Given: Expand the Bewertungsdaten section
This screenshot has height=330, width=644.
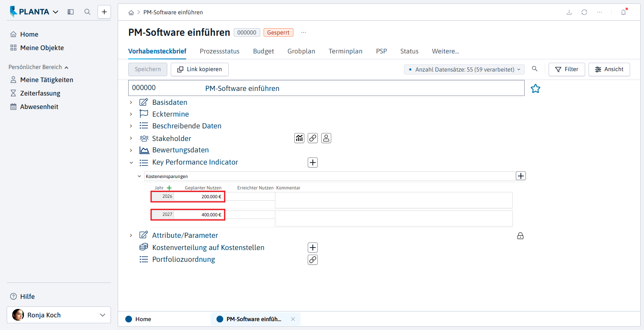Looking at the screenshot, I should (x=131, y=150).
